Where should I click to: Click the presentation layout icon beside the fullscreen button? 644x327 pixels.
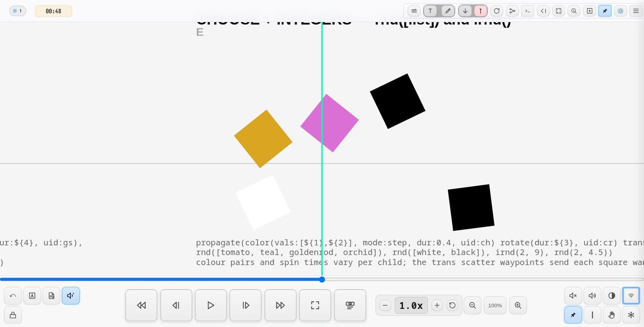(x=350, y=305)
